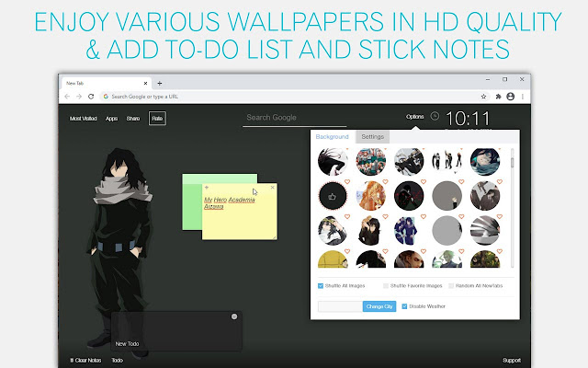The image size is (588, 368).
Task: Open the Apps menu
Action: tap(111, 119)
